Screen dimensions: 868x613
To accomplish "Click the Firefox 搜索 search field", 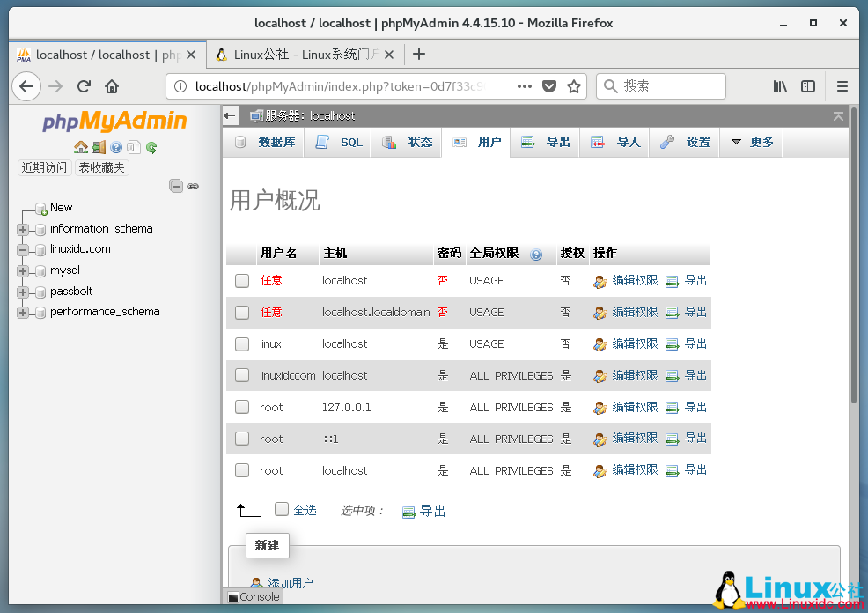I will (x=669, y=86).
